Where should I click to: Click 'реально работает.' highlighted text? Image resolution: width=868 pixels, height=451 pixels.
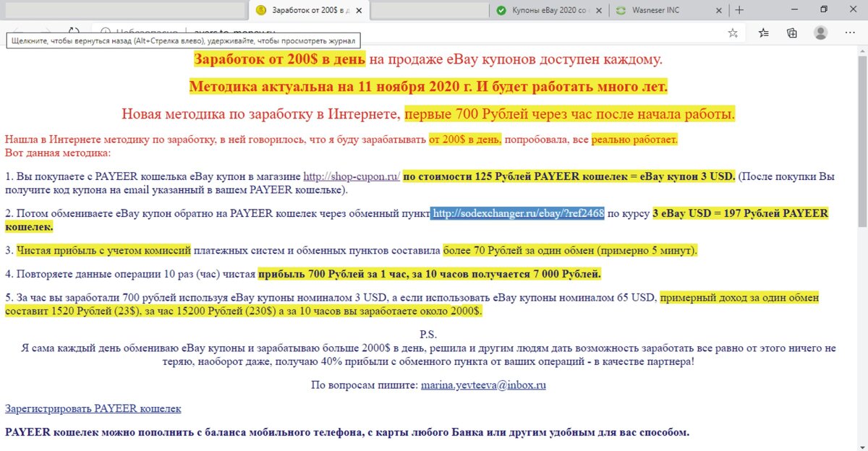coord(634,139)
